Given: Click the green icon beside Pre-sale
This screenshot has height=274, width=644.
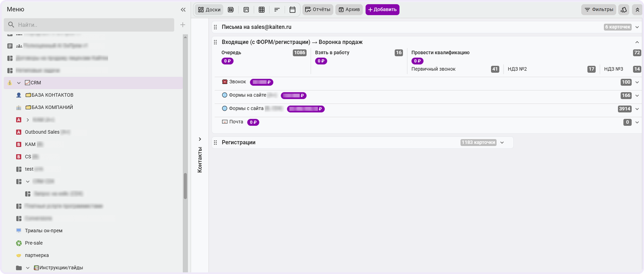Looking at the screenshot, I should [19, 243].
